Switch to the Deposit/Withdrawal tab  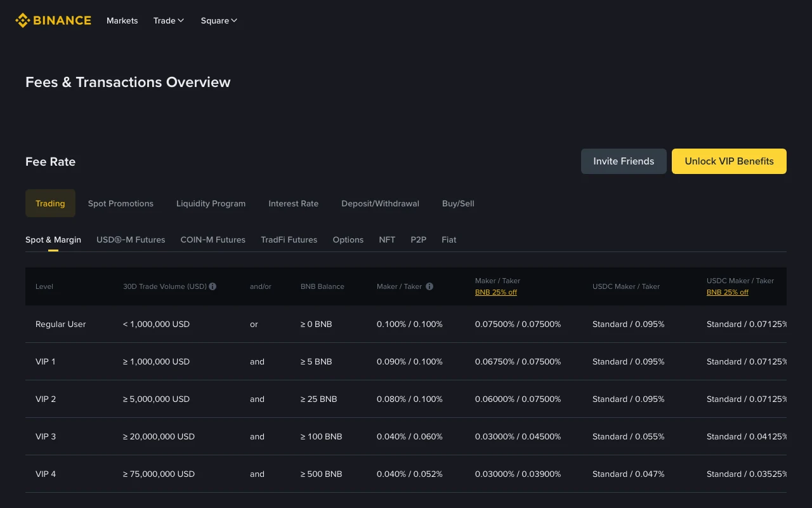tap(380, 203)
